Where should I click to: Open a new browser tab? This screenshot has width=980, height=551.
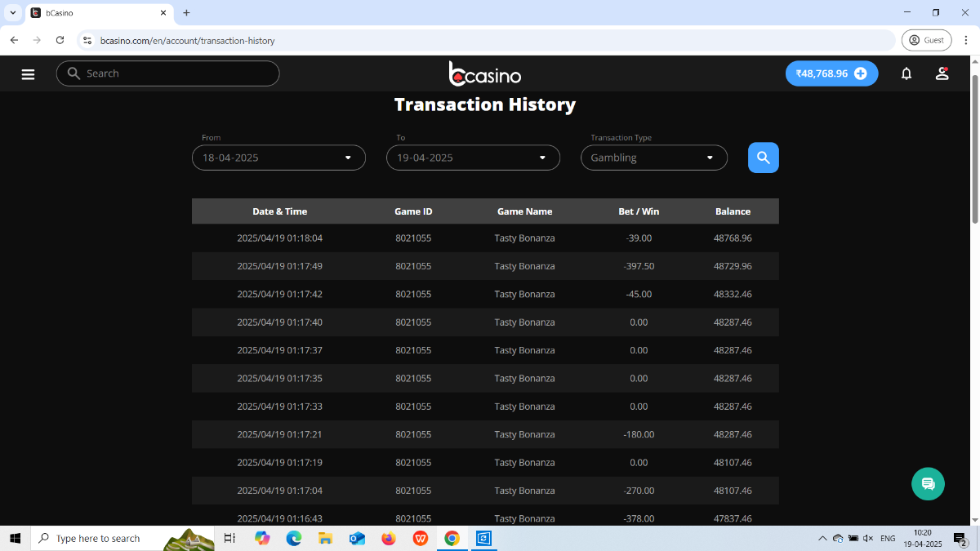(186, 13)
